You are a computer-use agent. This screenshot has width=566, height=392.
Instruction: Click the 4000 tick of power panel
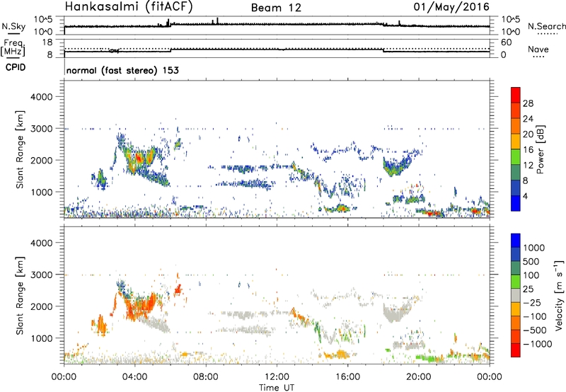[x=42, y=97]
